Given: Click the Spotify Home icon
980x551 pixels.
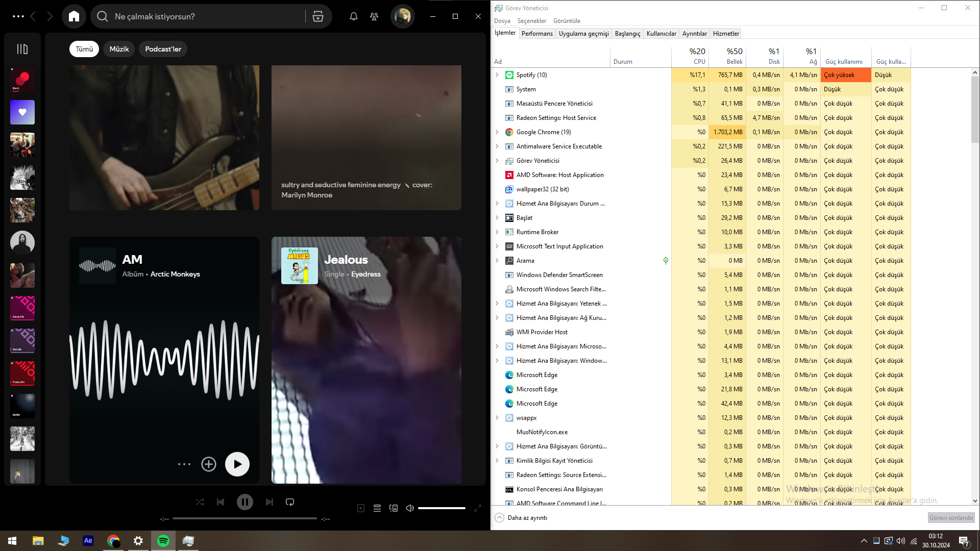Looking at the screenshot, I should (74, 16).
